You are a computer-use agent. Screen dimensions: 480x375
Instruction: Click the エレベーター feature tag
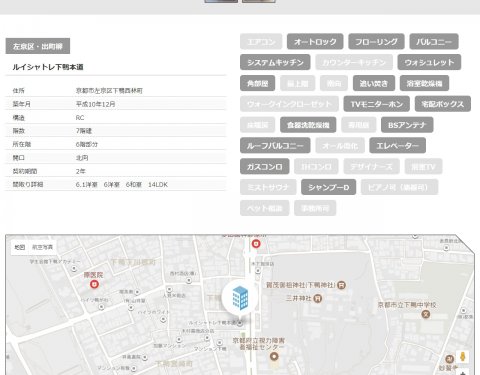click(x=397, y=146)
